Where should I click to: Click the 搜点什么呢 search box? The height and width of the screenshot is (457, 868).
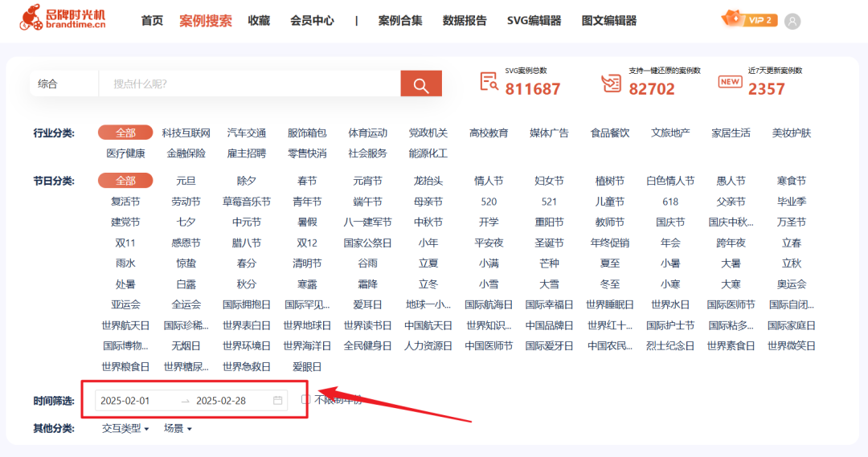click(250, 84)
